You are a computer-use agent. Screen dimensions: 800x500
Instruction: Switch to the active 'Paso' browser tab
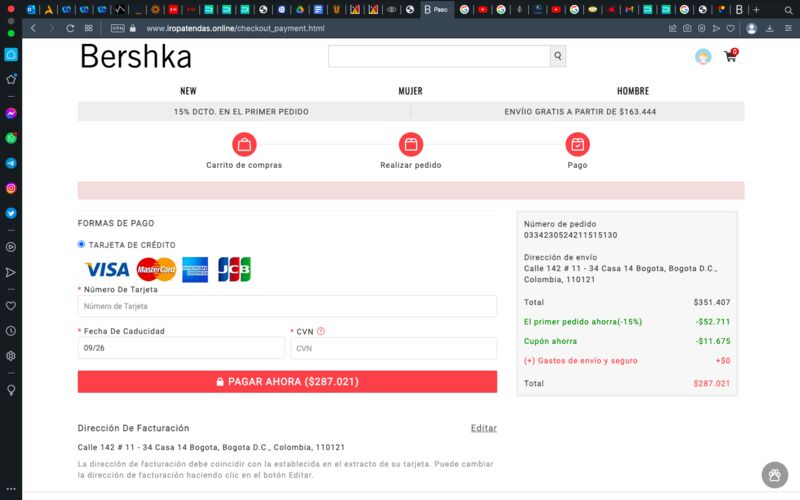[437, 10]
